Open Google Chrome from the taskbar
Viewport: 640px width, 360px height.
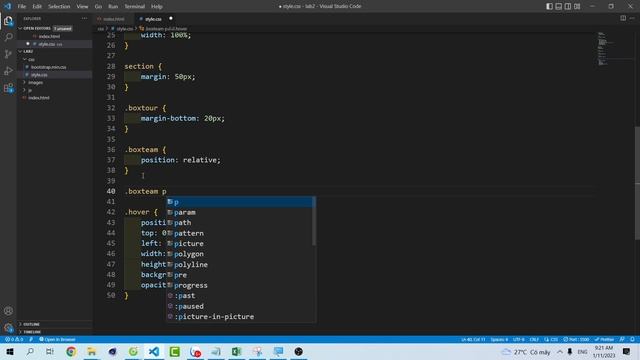coord(71,351)
